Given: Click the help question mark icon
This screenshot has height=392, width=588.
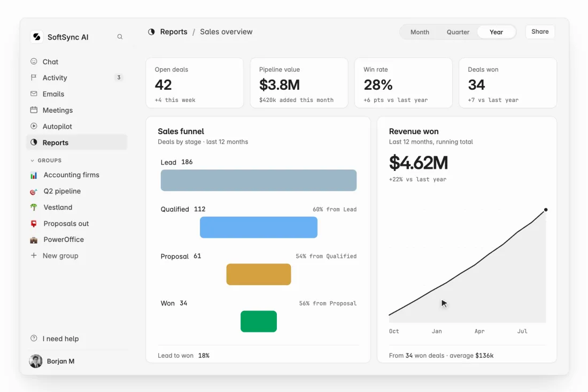Looking at the screenshot, I should pos(34,338).
